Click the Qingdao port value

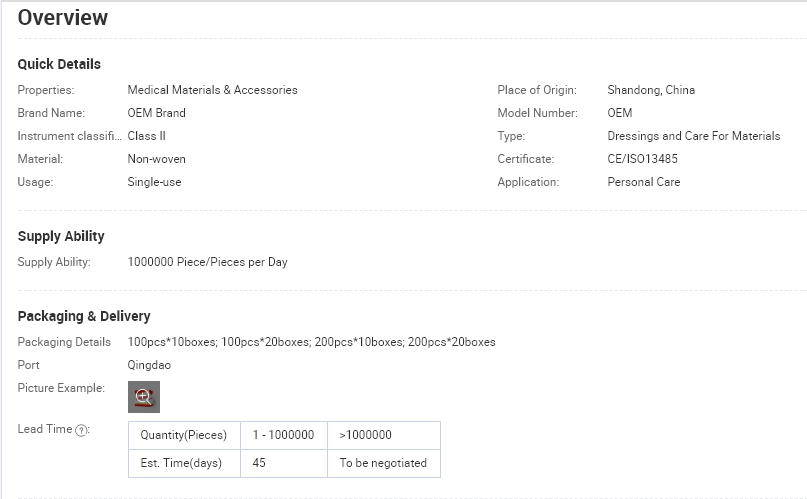pyautogui.click(x=149, y=365)
